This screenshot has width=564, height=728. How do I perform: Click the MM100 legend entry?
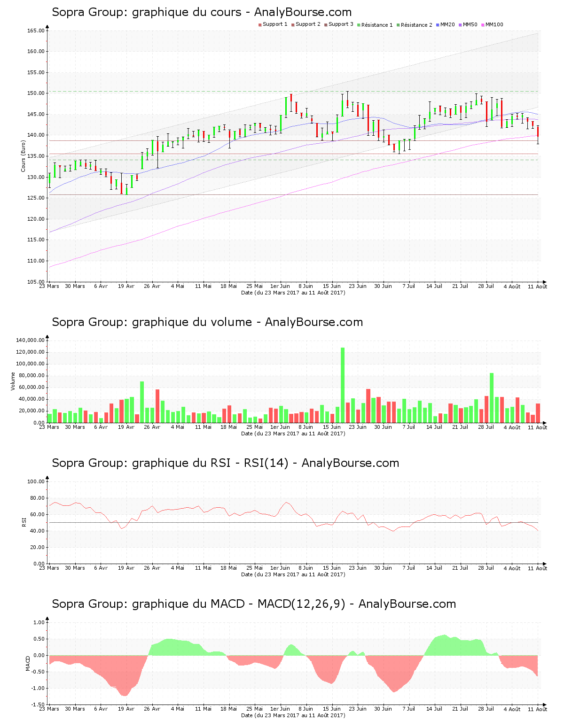pyautogui.click(x=492, y=24)
